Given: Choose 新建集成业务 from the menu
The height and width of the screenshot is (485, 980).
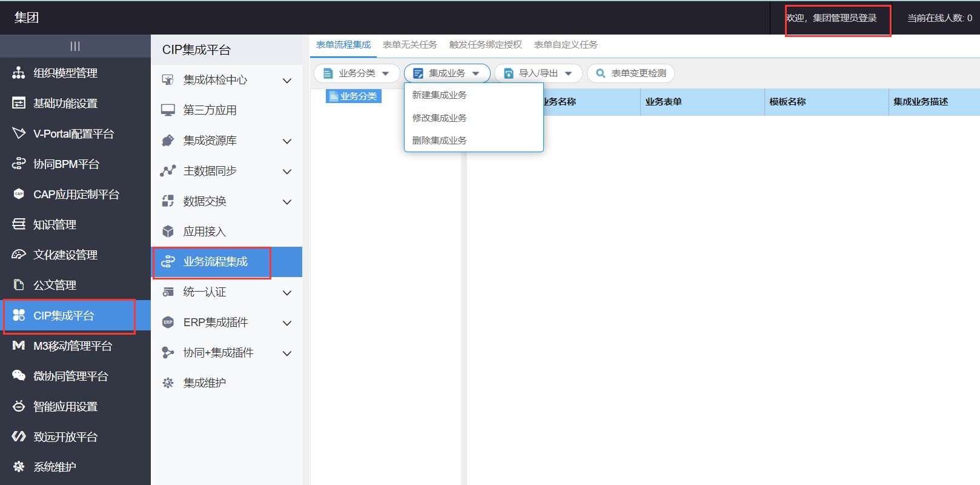Looking at the screenshot, I should click(440, 95).
